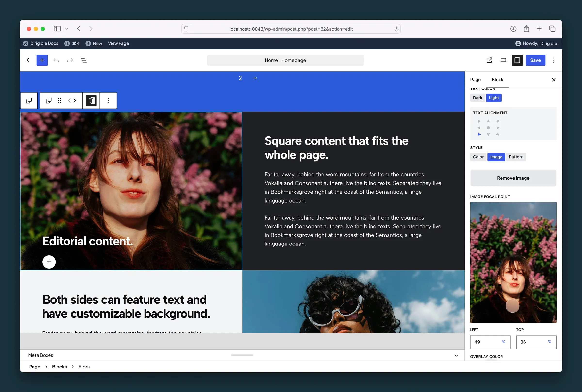
Task: Switch to the Page settings tab
Action: (476, 80)
